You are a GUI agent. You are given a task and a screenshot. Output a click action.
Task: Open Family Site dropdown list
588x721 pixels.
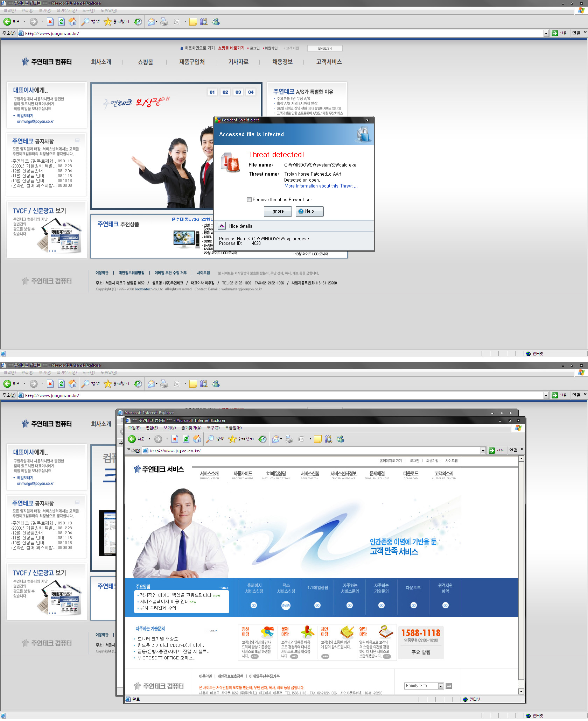pyautogui.click(x=441, y=686)
